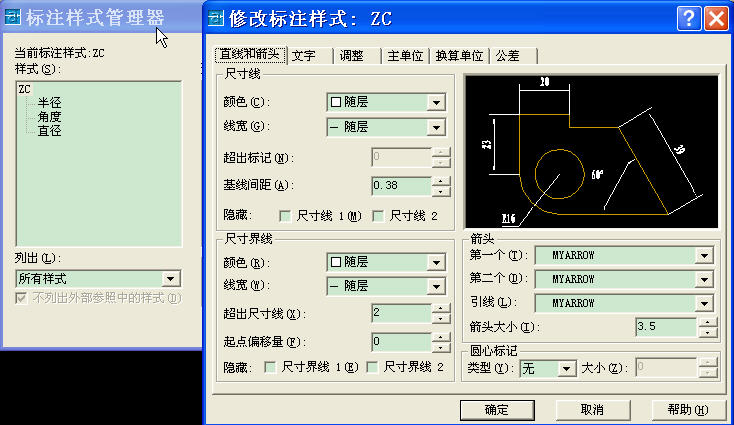The height and width of the screenshot is (425, 734).
Task: Toggle 不列出外部参照中的样式 checkbox
Action: (x=21, y=298)
